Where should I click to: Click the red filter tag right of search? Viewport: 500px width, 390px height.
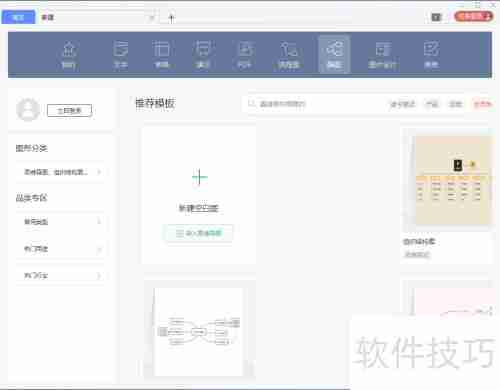click(482, 104)
